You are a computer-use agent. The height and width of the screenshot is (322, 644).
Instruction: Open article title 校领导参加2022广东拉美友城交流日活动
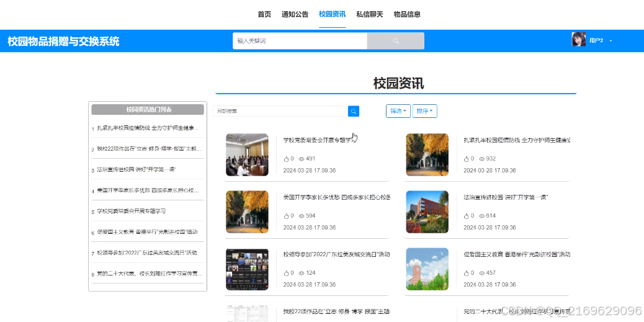[x=336, y=254]
